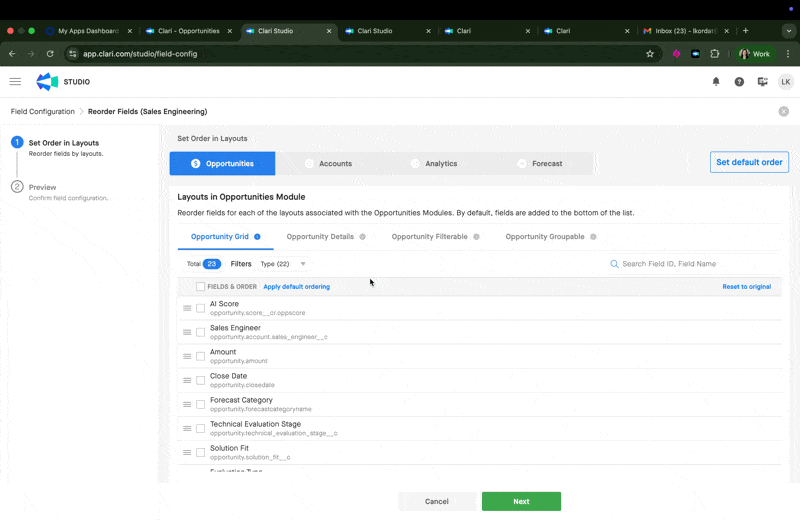Open the Opportunity Groupable layout tab

pos(551,237)
